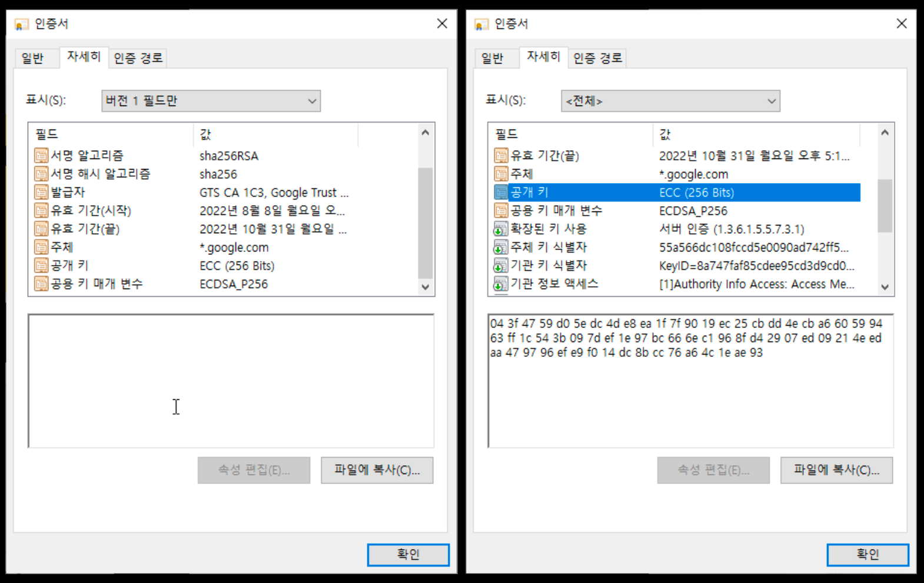The width and height of the screenshot is (924, 583).
Task: Click 파일에 복사(C)... button in right window
Action: [x=837, y=470]
